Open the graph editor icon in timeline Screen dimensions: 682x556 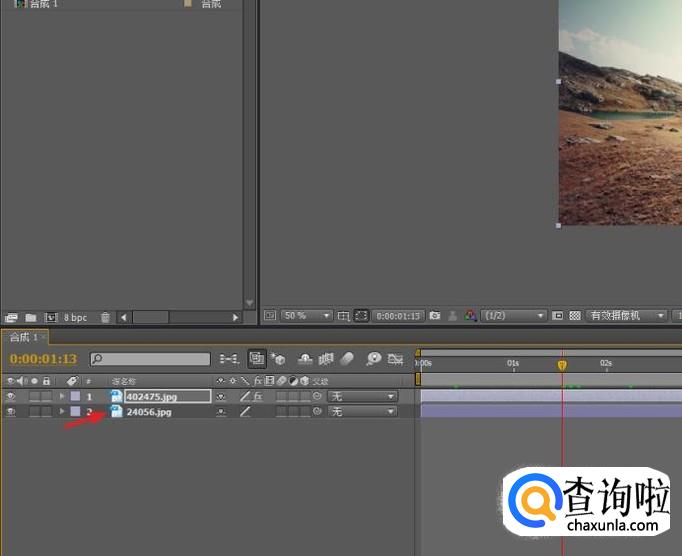click(x=396, y=359)
